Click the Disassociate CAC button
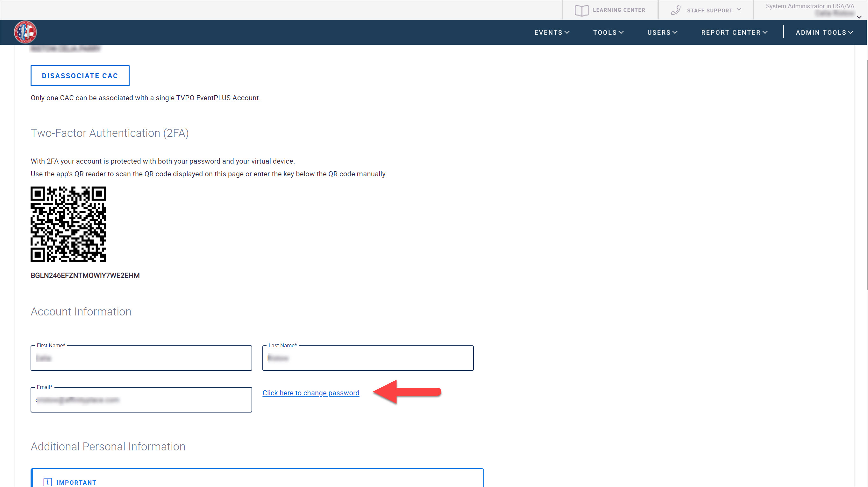This screenshot has height=487, width=868. pos(80,76)
